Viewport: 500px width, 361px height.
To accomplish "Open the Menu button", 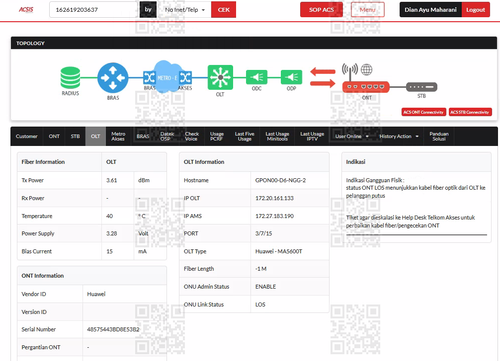I will pyautogui.click(x=367, y=10).
